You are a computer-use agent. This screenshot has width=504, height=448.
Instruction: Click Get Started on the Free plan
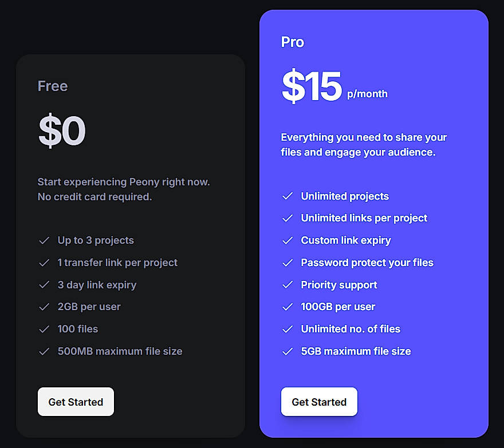[x=76, y=402]
